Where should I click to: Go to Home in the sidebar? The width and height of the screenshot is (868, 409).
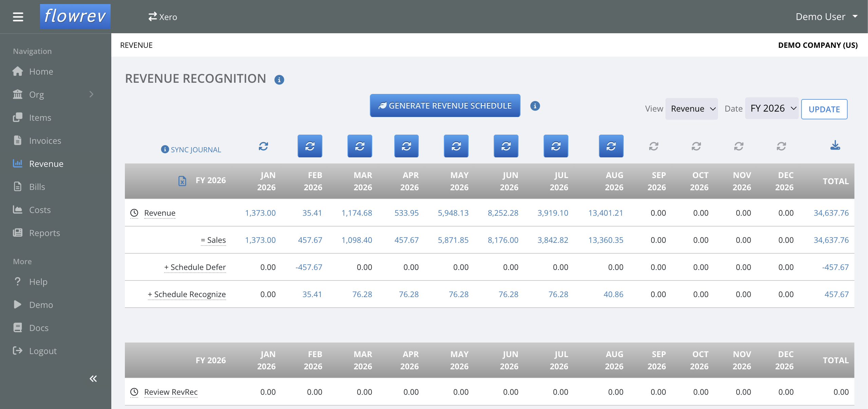tap(41, 72)
